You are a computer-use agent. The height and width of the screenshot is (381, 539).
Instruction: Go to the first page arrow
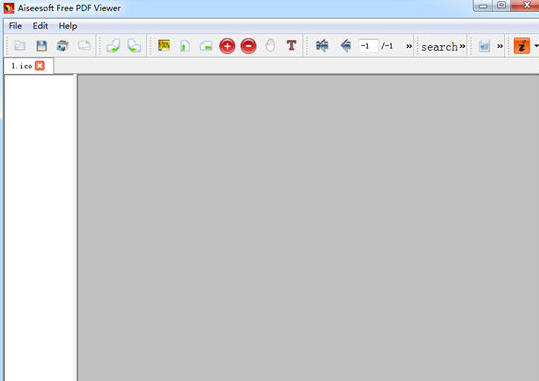coord(322,45)
